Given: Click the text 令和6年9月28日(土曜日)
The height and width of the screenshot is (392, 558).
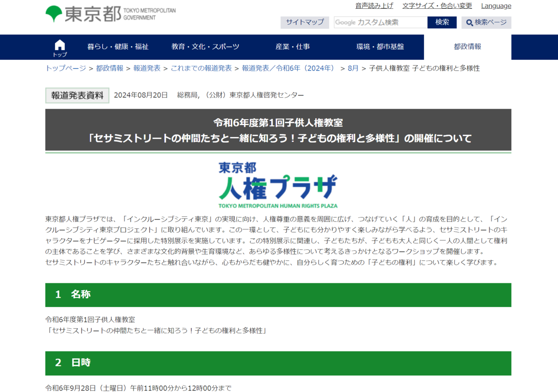Looking at the screenshot, I should [x=87, y=388].
